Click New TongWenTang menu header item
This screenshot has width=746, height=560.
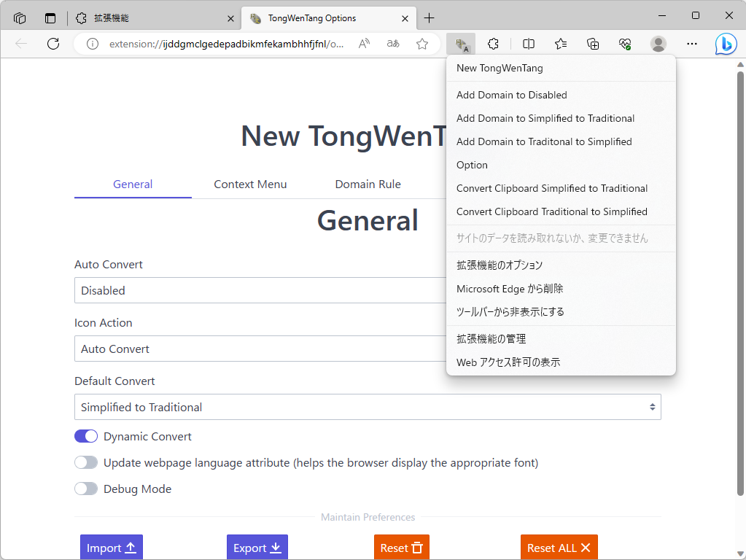pos(561,68)
